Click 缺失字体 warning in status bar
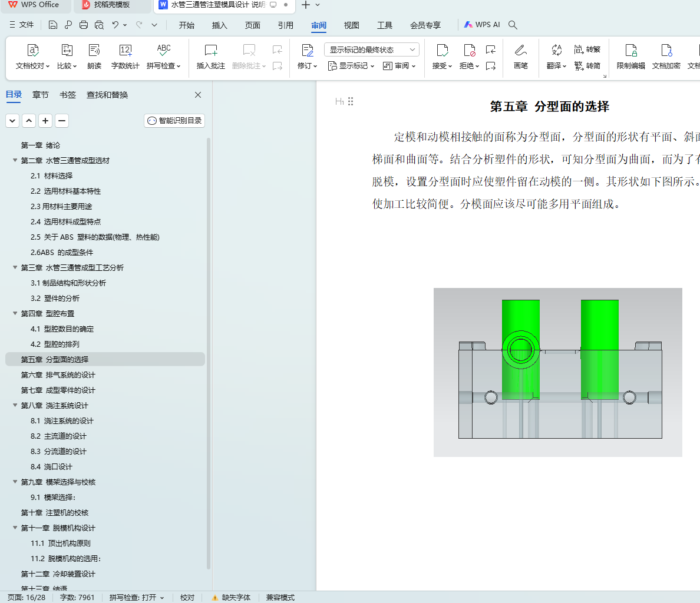The height and width of the screenshot is (603, 700). [231, 597]
